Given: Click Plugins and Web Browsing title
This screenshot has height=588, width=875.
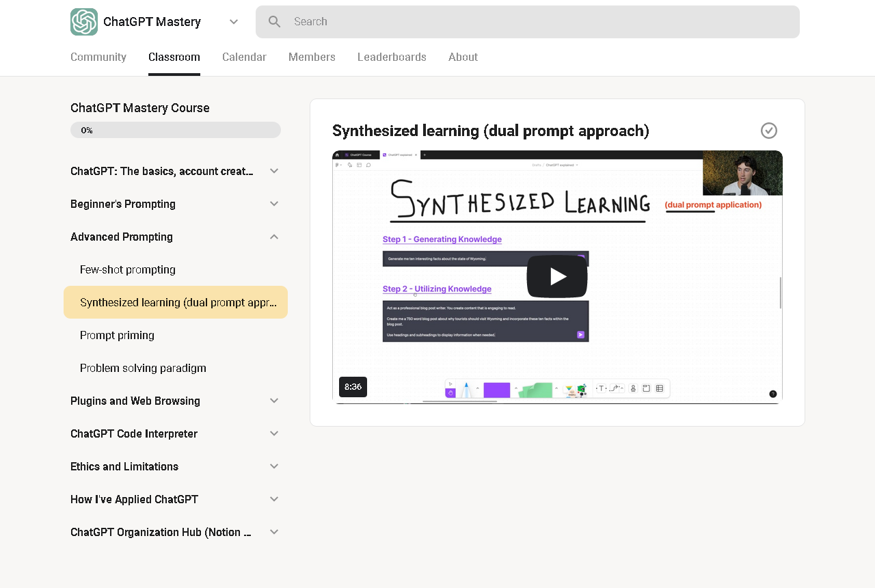Looking at the screenshot, I should 135,401.
